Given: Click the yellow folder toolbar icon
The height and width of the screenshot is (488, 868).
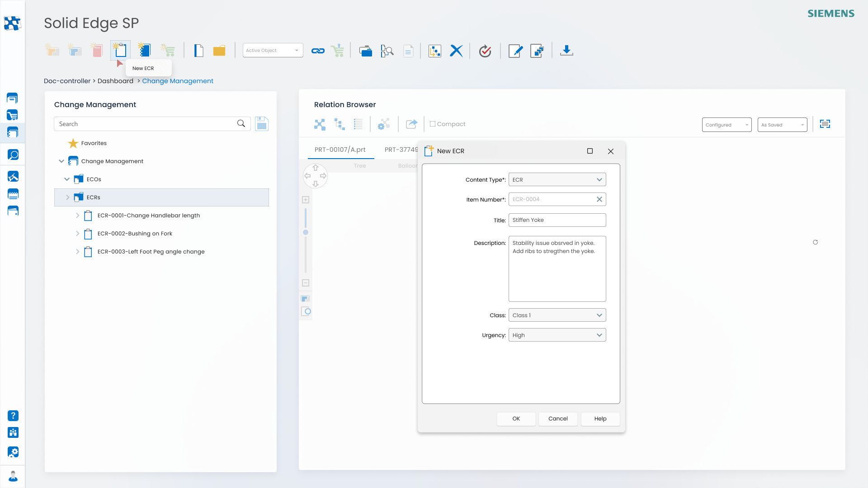Looking at the screenshot, I should click(x=219, y=51).
